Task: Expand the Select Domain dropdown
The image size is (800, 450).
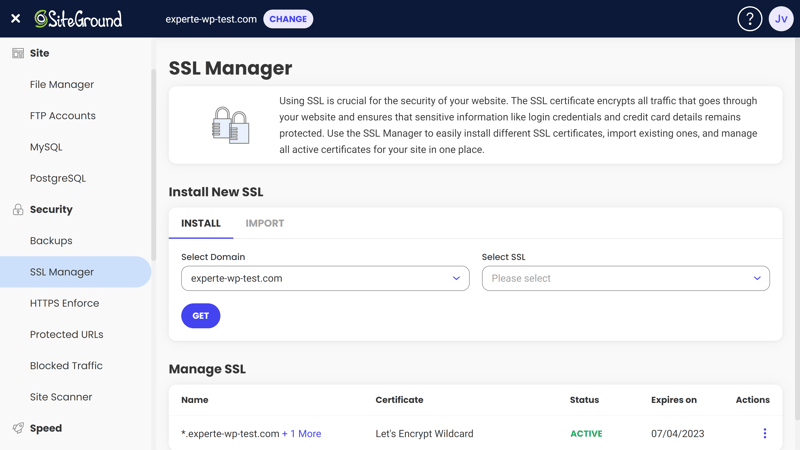Action: [325, 278]
